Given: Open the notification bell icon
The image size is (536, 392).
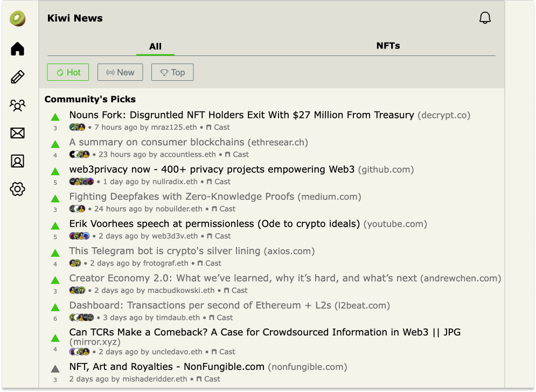Looking at the screenshot, I should [485, 18].
